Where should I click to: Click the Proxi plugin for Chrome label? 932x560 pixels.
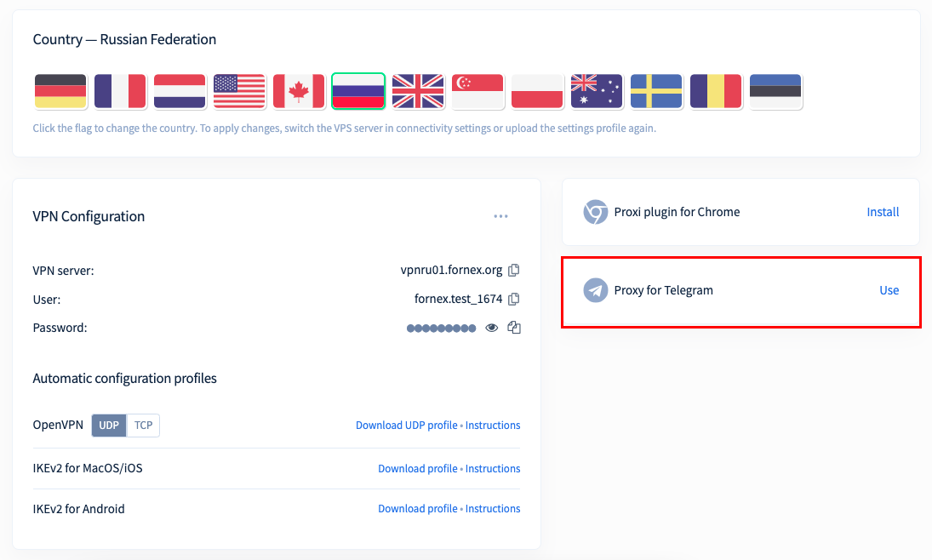click(x=677, y=212)
